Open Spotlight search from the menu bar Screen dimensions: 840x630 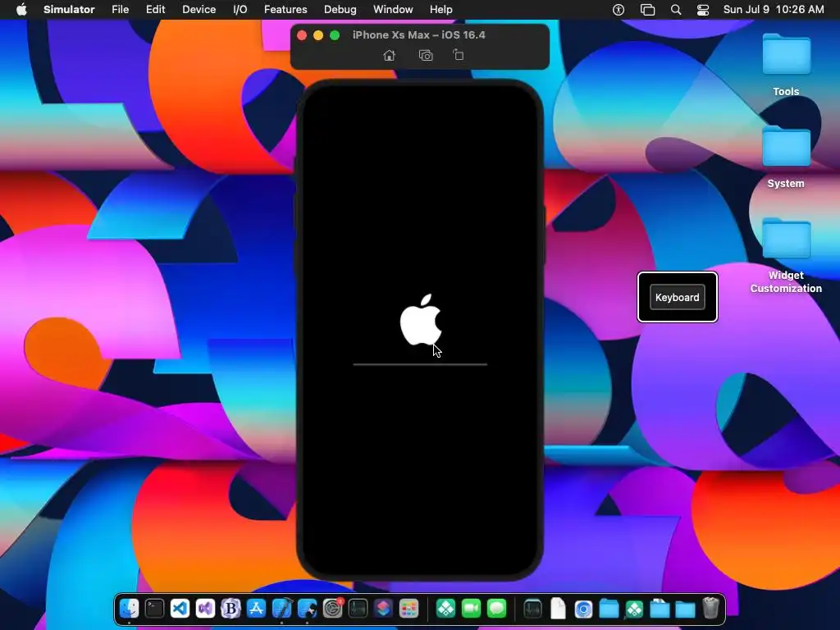(676, 9)
